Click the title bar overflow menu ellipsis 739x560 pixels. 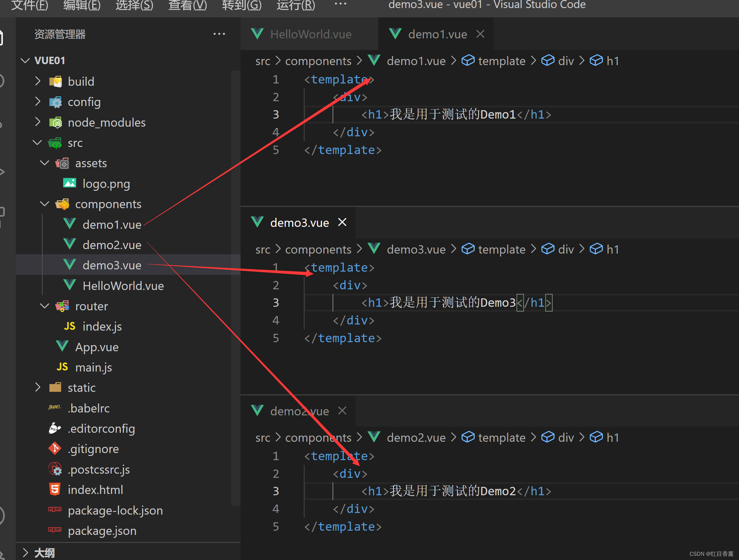pyautogui.click(x=340, y=4)
